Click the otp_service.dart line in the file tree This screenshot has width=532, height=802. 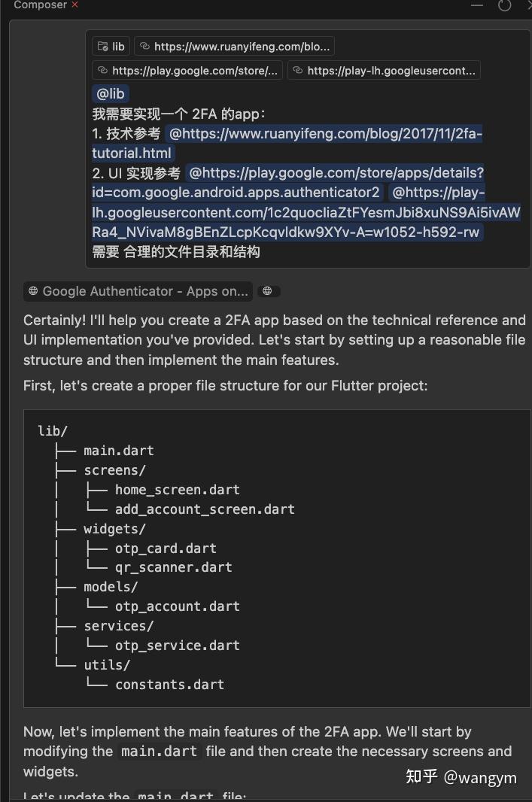(177, 646)
